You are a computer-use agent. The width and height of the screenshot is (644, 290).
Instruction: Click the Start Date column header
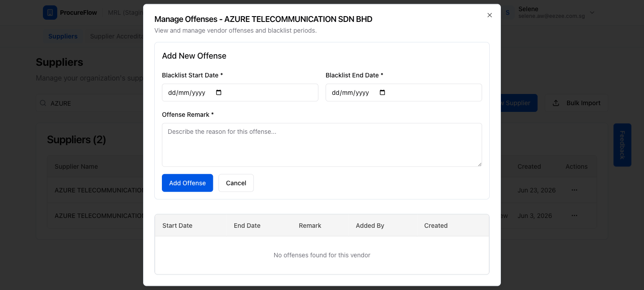(178, 226)
